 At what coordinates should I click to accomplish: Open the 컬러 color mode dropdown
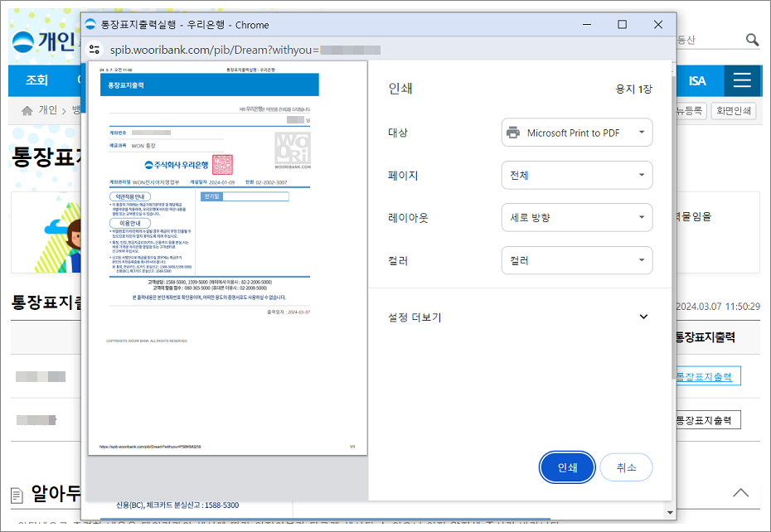pyautogui.click(x=577, y=260)
